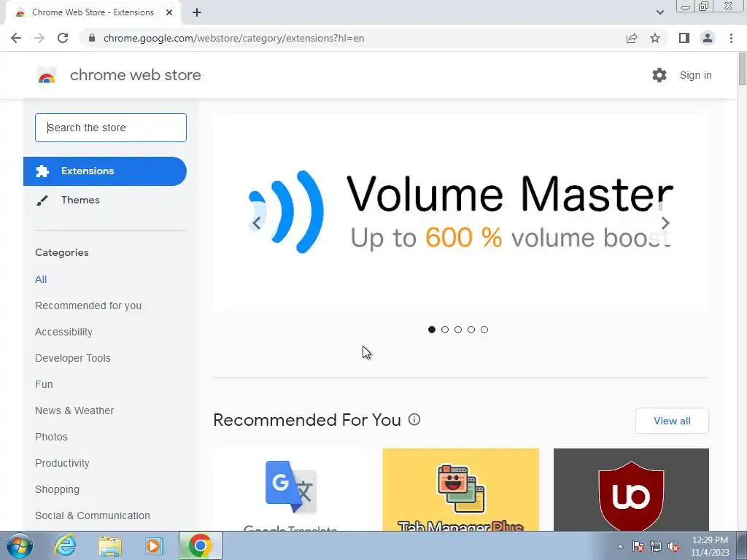The image size is (747, 560).
Task: Open Windows Media Player from taskbar
Action: (x=154, y=545)
